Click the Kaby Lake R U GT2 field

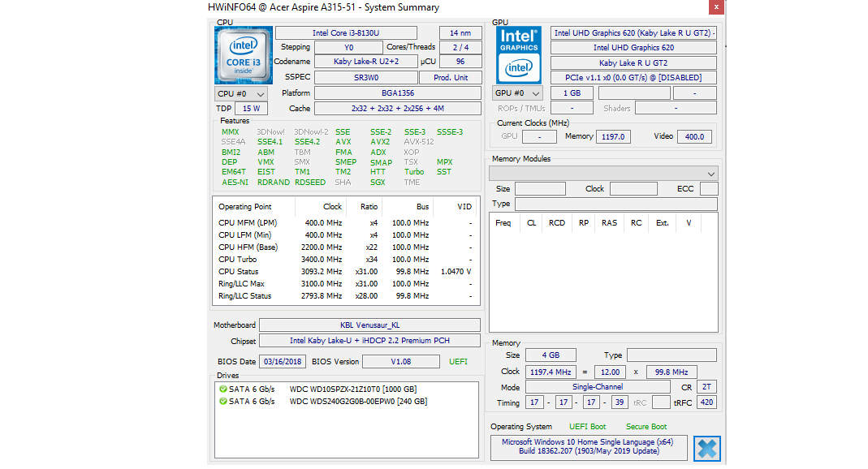pyautogui.click(x=634, y=62)
